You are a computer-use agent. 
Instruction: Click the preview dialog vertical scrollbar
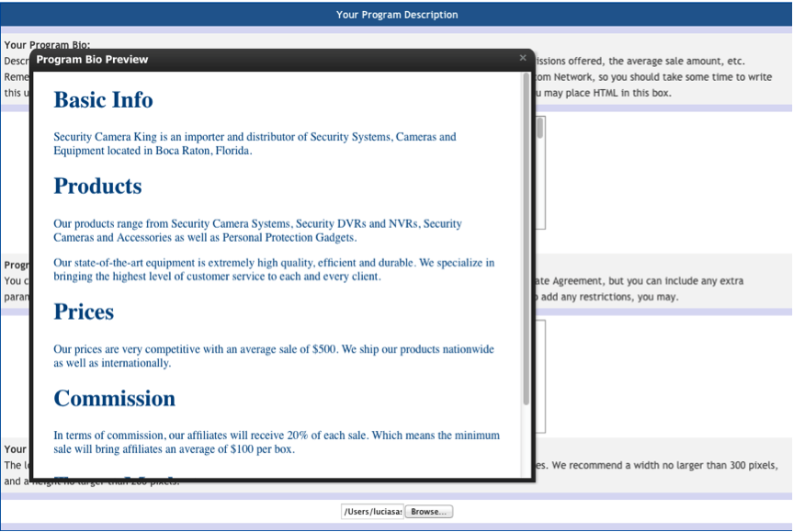click(526, 239)
